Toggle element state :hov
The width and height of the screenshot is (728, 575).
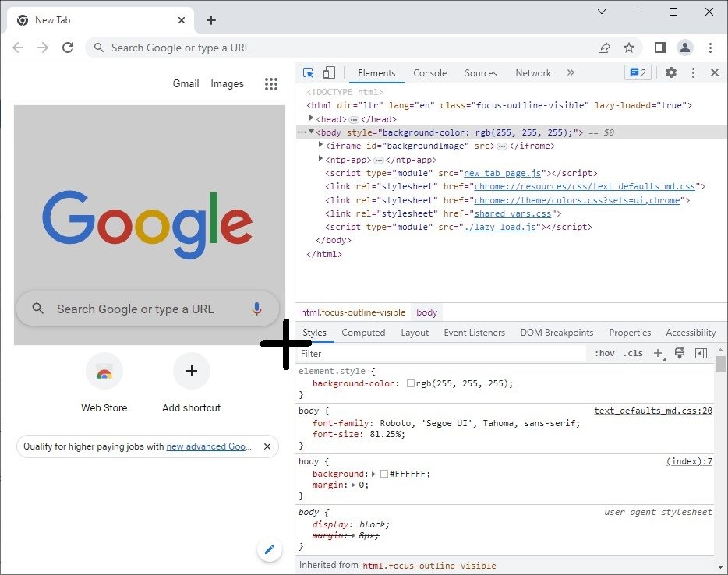[x=605, y=354]
